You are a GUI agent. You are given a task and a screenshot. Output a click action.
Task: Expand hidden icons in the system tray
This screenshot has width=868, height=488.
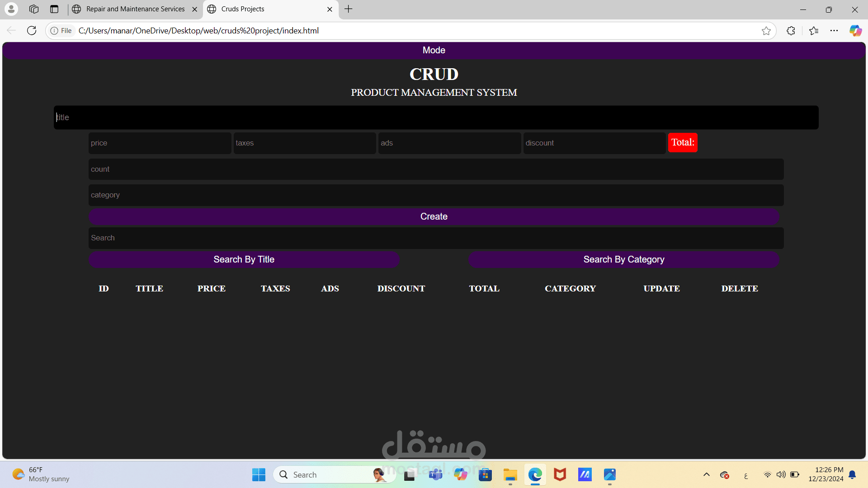coord(707,474)
